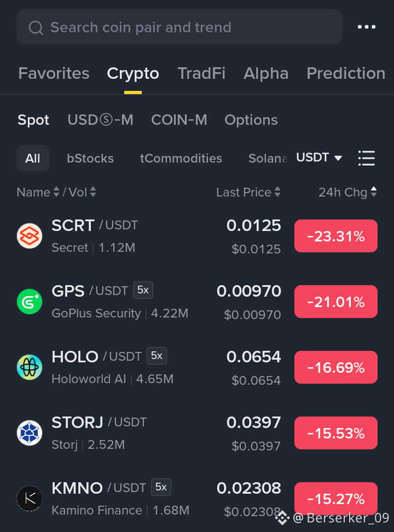Tap the SCRT Secret coin logo
Image resolution: width=394 pixels, height=532 pixels.
[x=30, y=236]
